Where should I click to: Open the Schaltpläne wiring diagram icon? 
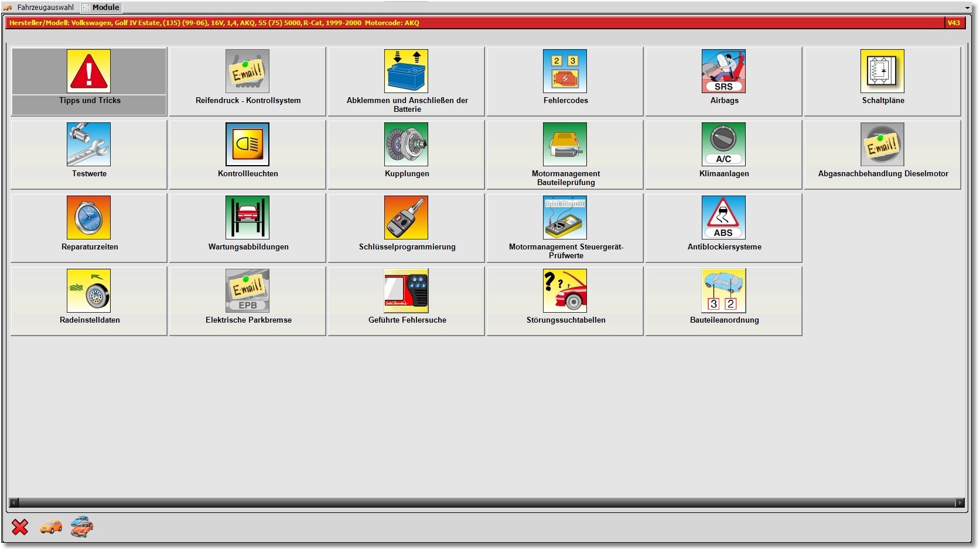click(x=882, y=71)
